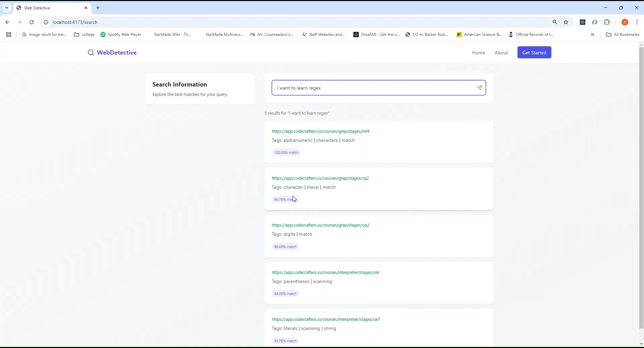Submit the search with the send arrow icon

pos(480,88)
